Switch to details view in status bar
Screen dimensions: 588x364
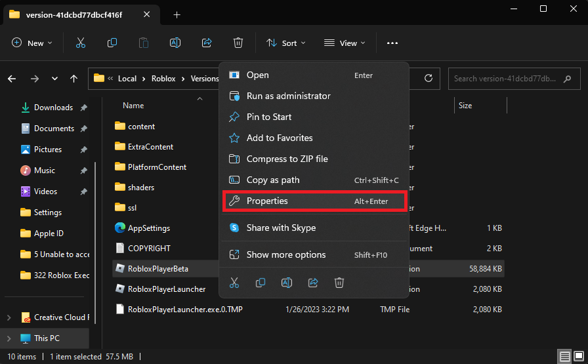[565, 357]
